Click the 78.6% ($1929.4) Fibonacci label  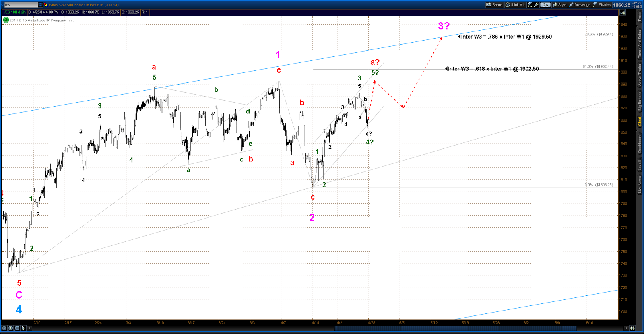[599, 35]
